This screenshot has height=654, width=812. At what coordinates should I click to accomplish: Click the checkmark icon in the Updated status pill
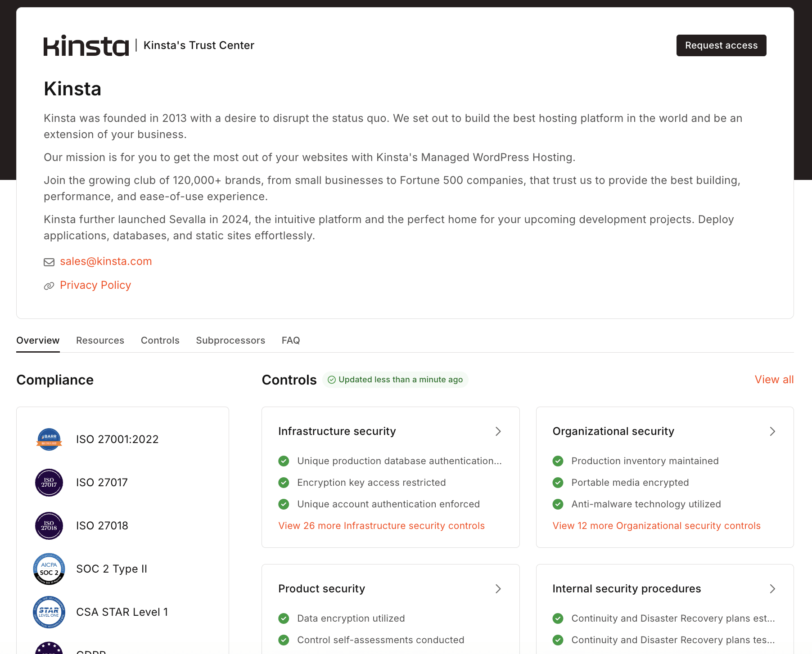point(332,380)
